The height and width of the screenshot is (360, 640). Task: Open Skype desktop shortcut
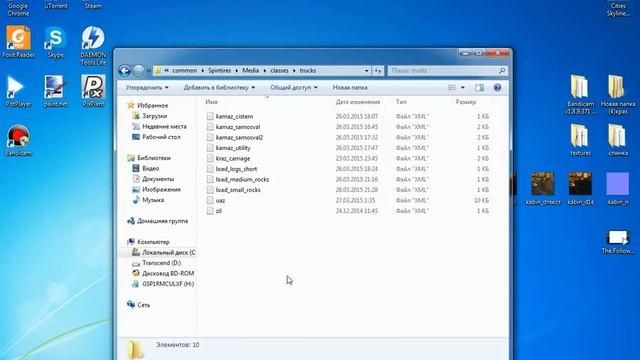click(x=56, y=41)
